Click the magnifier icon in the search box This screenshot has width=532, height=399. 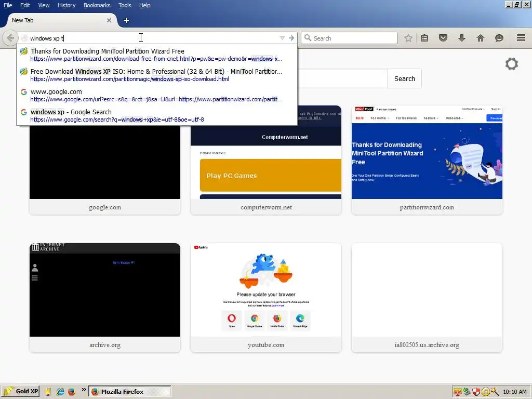pyautogui.click(x=308, y=38)
